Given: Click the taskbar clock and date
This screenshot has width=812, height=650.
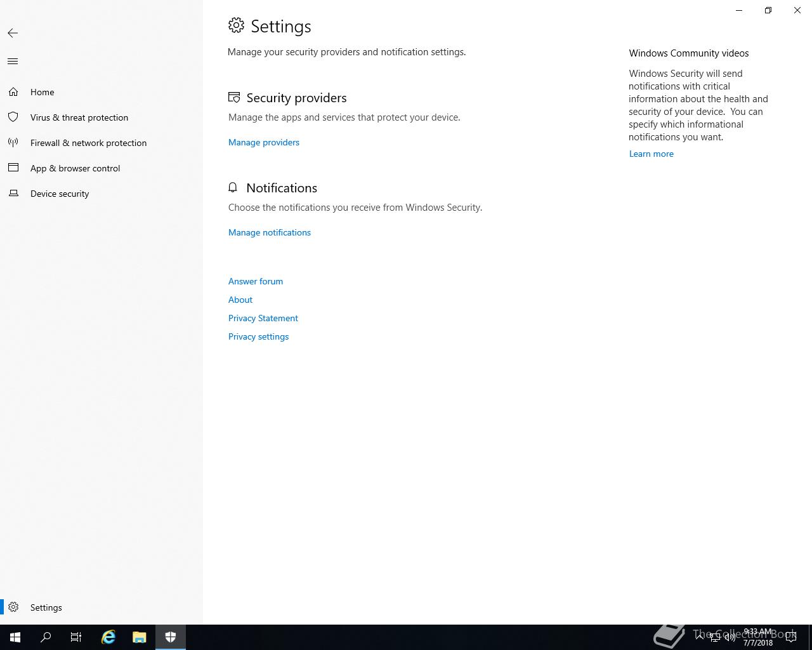Looking at the screenshot, I should pos(758,637).
